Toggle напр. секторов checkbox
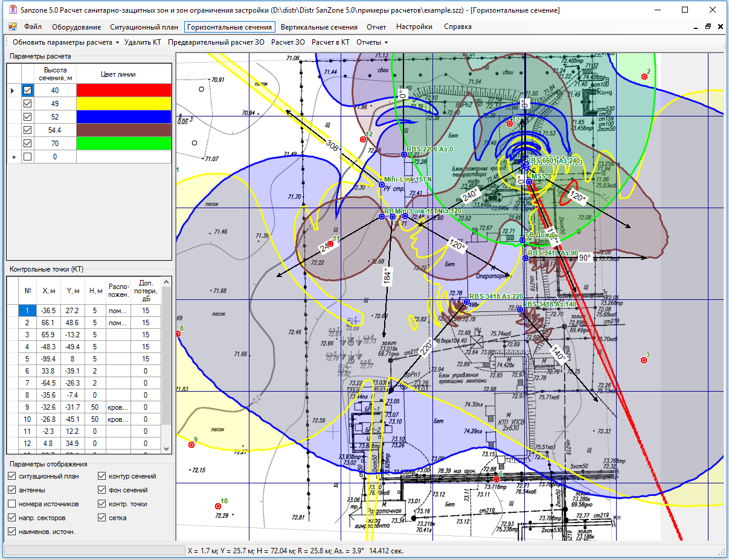This screenshot has width=729, height=560. 12,518
